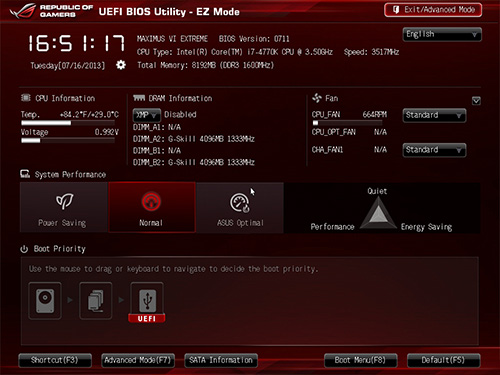Image resolution: width=500 pixels, height=375 pixels.
Task: Click the date Tuesday[07/16/2013]
Action: 68,65
